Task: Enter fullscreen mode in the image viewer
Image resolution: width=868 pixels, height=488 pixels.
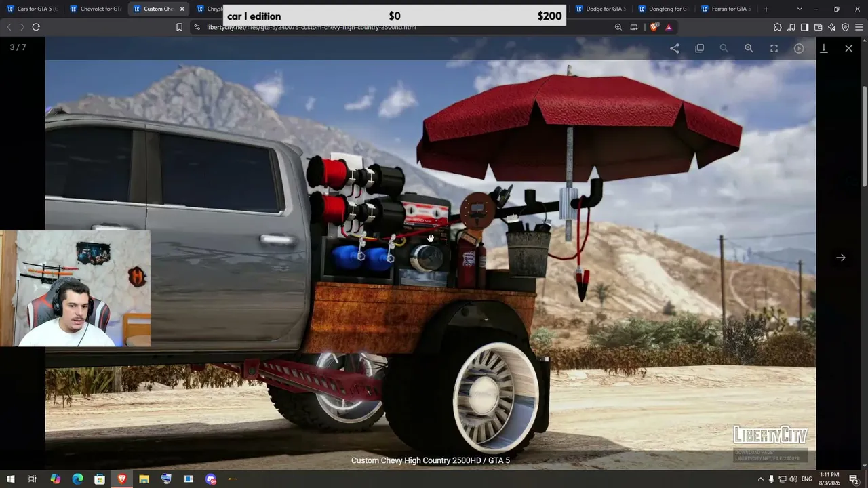Action: tap(774, 48)
